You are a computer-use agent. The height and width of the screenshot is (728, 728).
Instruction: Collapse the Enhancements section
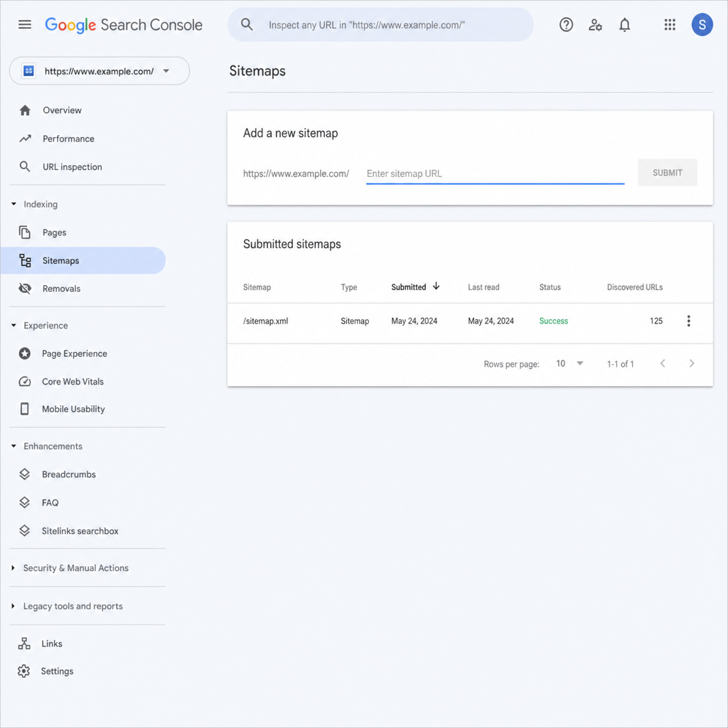[14, 446]
